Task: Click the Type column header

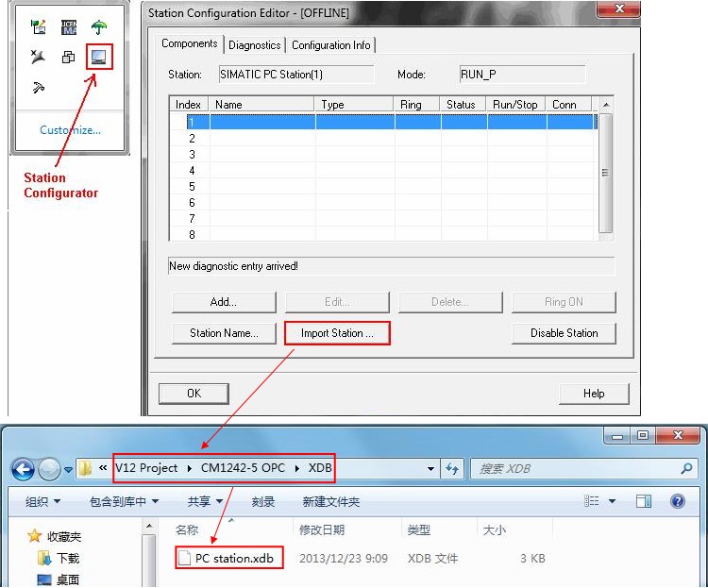Action: click(354, 105)
